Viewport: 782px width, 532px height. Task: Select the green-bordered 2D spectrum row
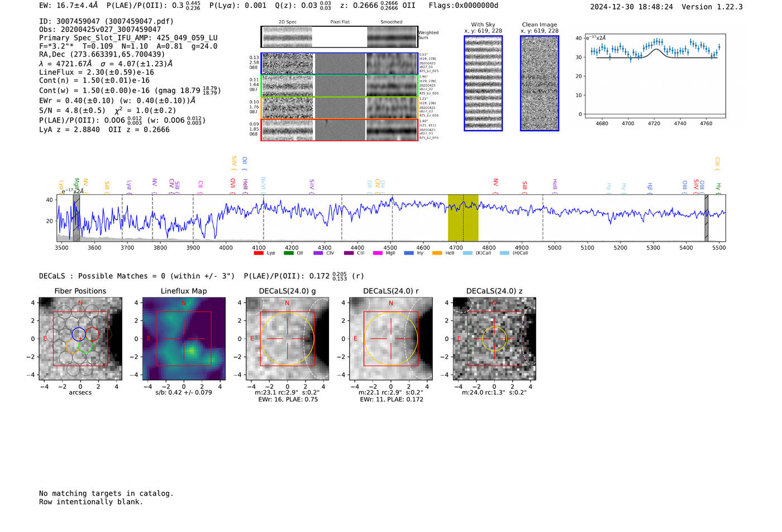(x=339, y=86)
